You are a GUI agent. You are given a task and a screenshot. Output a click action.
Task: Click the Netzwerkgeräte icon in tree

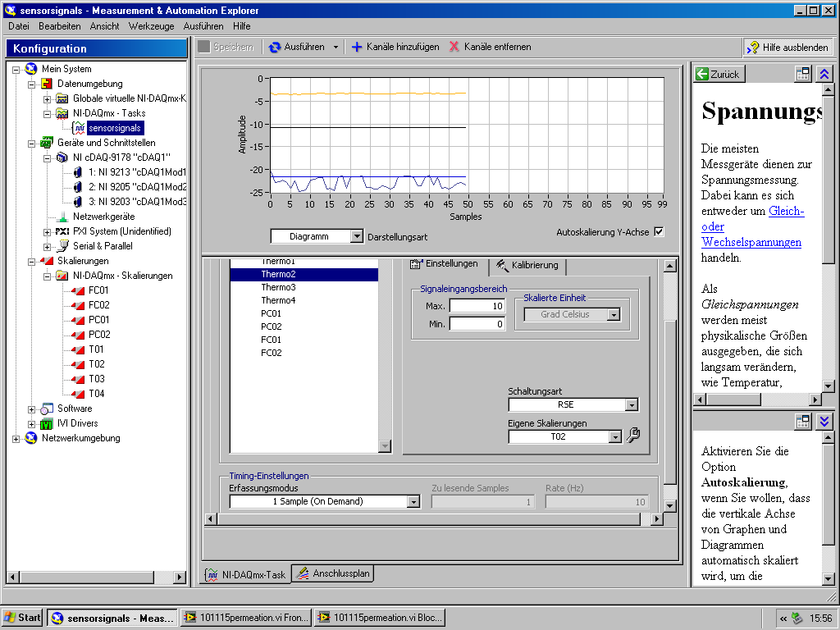click(62, 217)
